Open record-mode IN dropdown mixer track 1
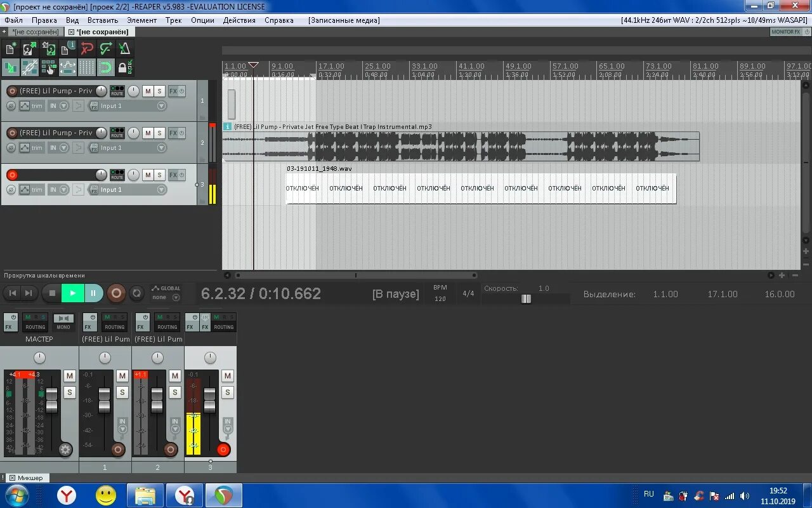The image size is (812, 508). [x=122, y=425]
